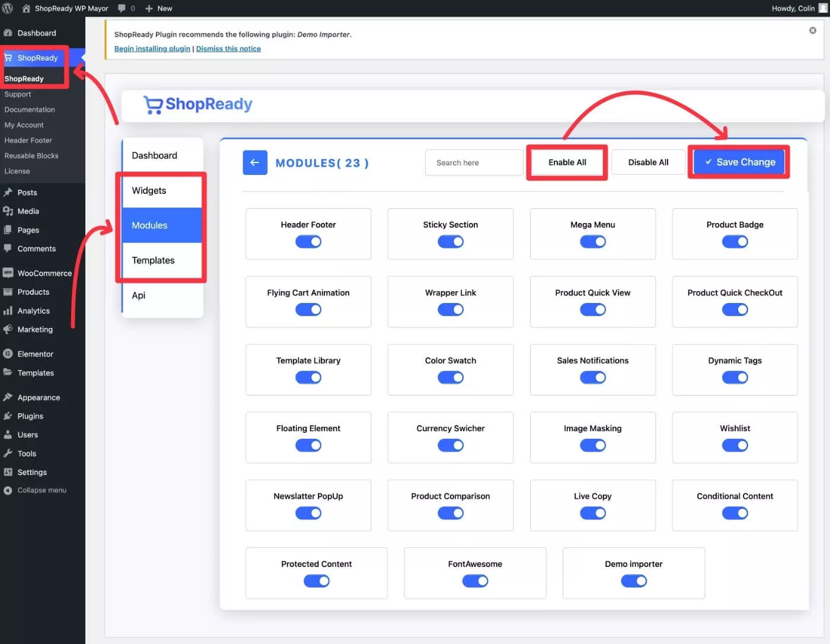Image resolution: width=830 pixels, height=644 pixels.
Task: Click the Templates folder icon in sidebar
Action: coord(8,372)
